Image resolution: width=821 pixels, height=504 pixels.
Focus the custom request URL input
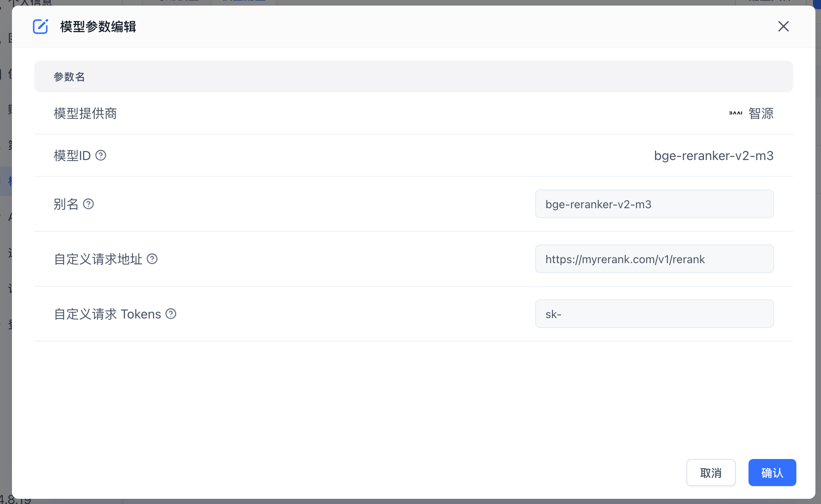(654, 259)
